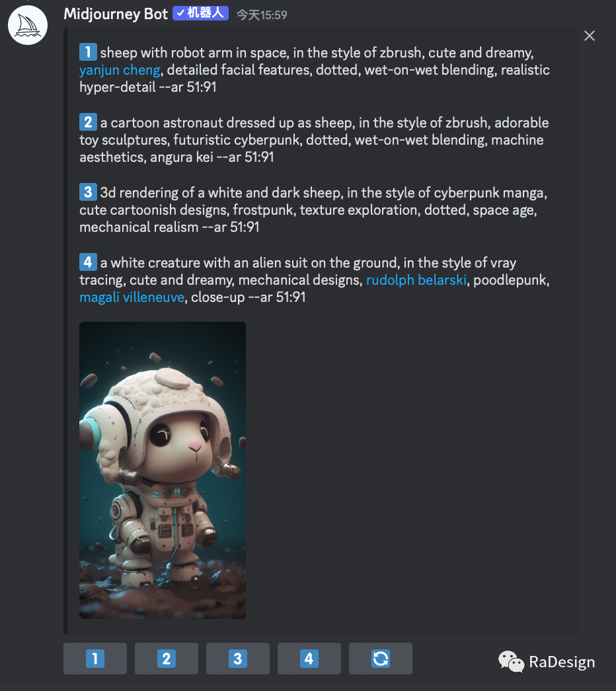Select prompt button number 2
616x691 pixels.
(167, 659)
